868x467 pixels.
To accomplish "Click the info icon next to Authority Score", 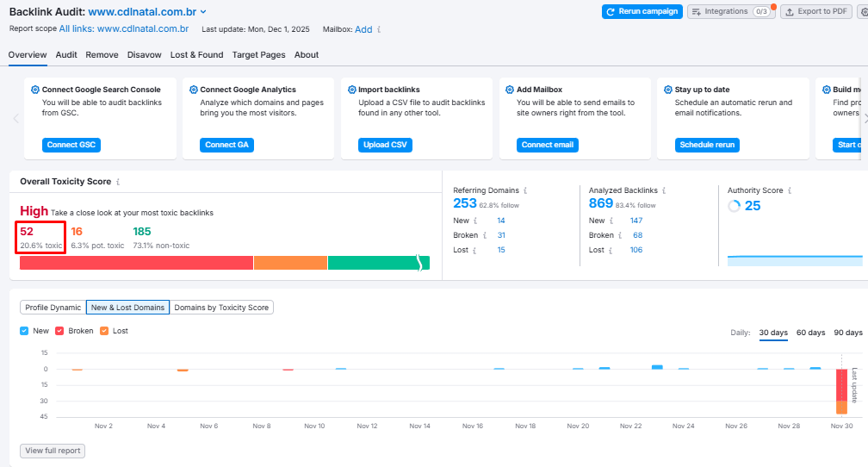I will pyautogui.click(x=790, y=190).
